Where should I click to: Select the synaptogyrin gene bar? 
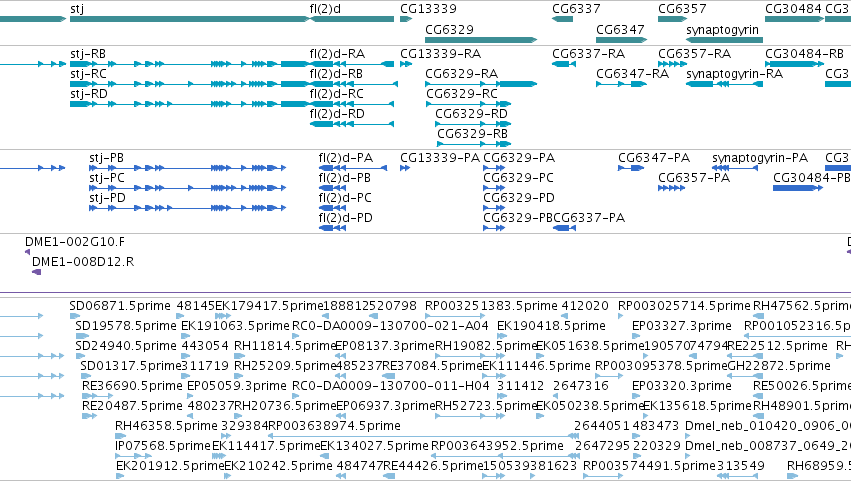(x=724, y=40)
